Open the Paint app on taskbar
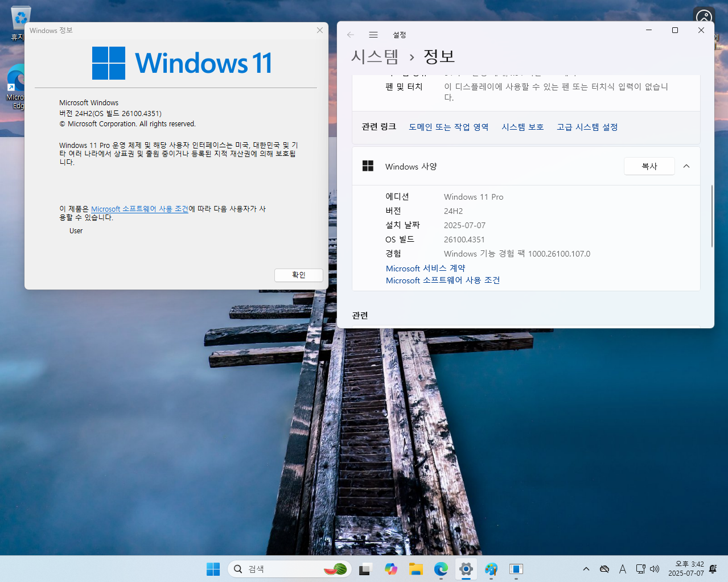728x582 pixels. coord(491,569)
